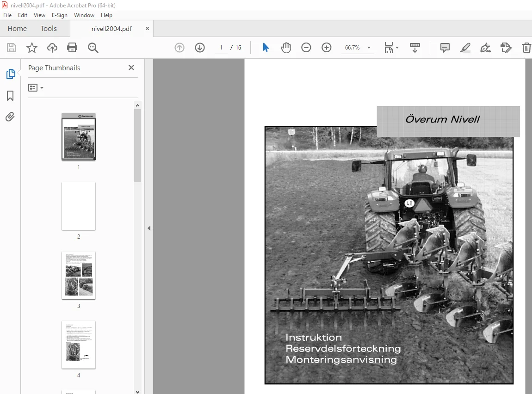The width and height of the screenshot is (532, 394).
Task: Select page 4 thumbnail
Action: (79, 345)
